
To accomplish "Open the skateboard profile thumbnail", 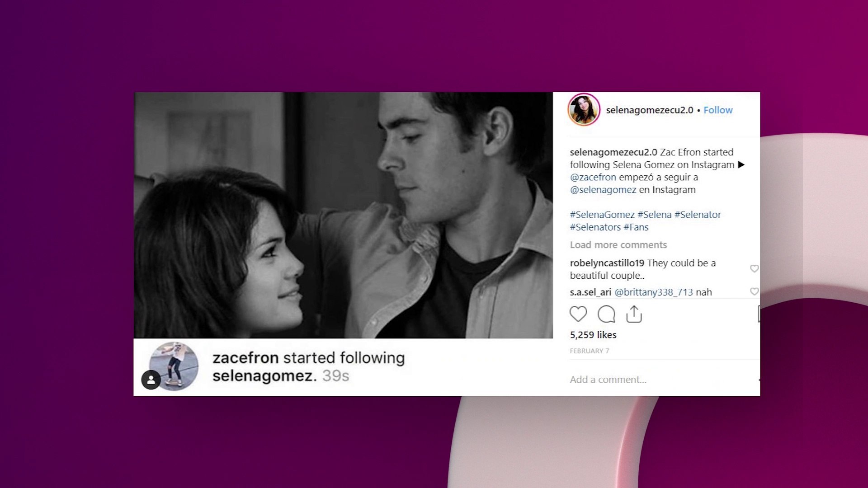I will [174, 366].
